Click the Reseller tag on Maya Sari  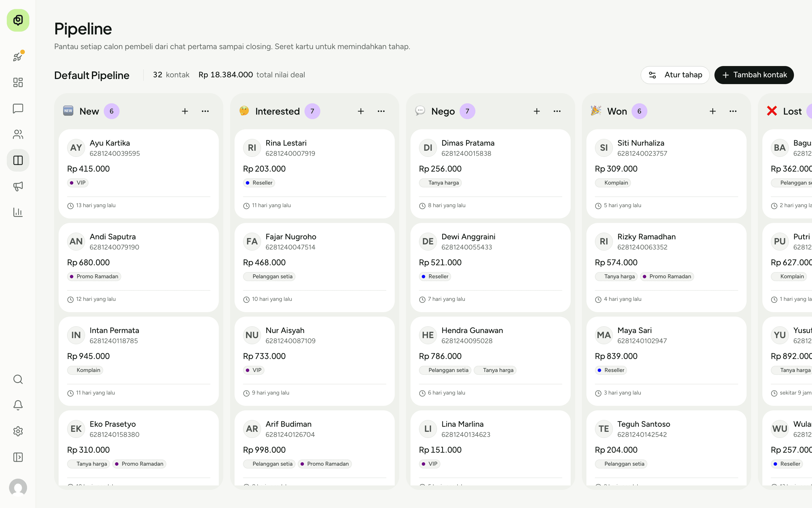pos(611,370)
